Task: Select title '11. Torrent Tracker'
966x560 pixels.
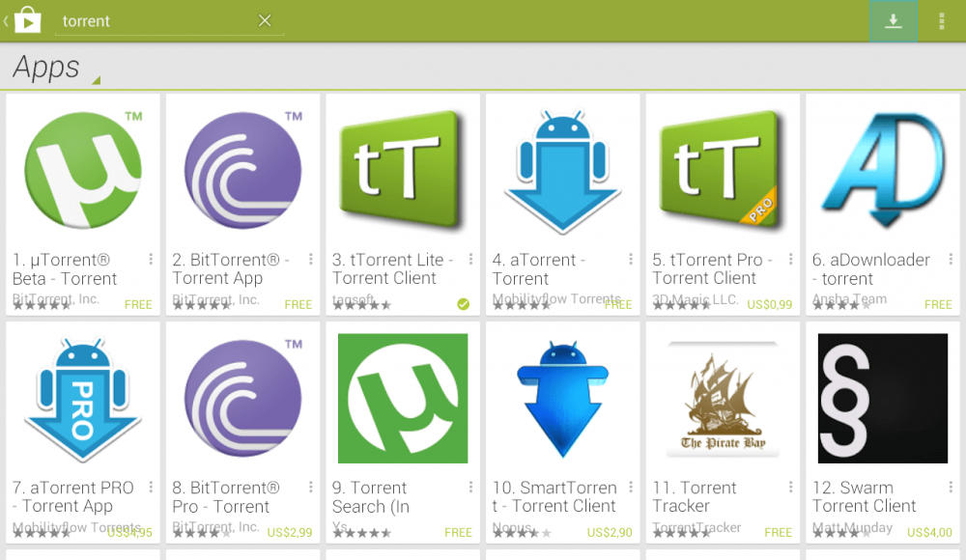Action: coord(695,497)
